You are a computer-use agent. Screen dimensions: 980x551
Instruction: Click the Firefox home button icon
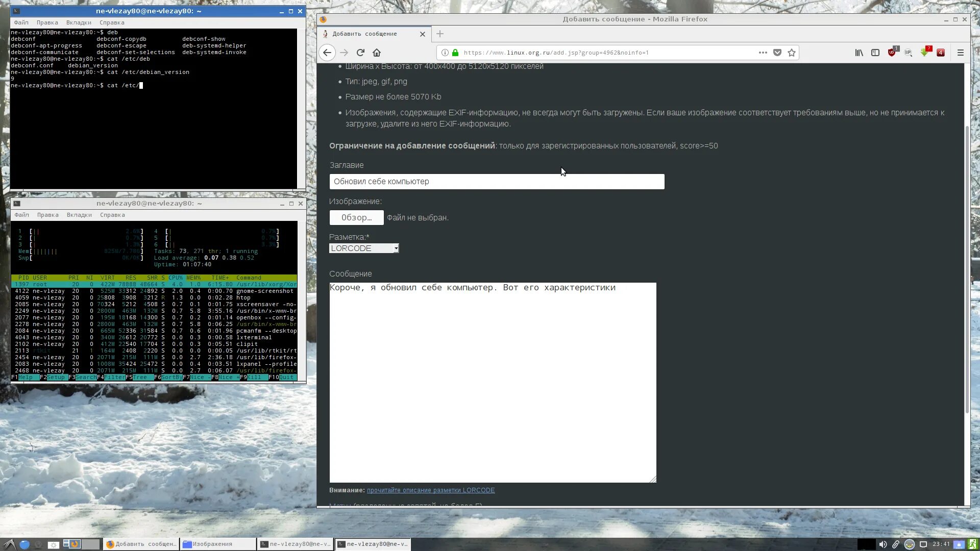[377, 53]
